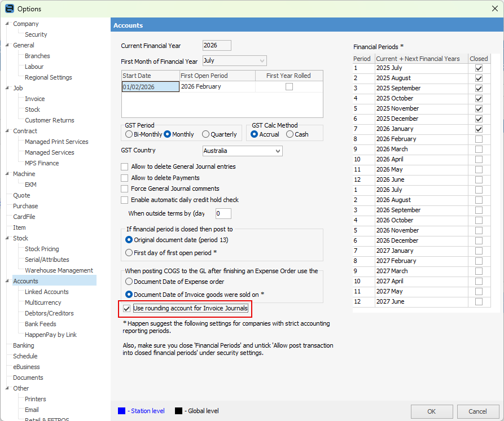This screenshot has height=421, width=504.
Task: Collapse the Company tree node
Action: 7,24
